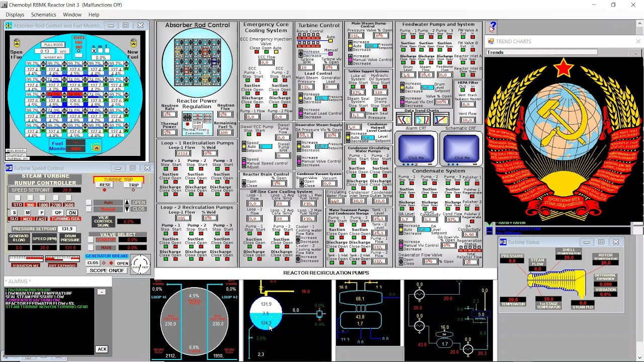Click the generator breaker OPEN button

tap(122, 263)
